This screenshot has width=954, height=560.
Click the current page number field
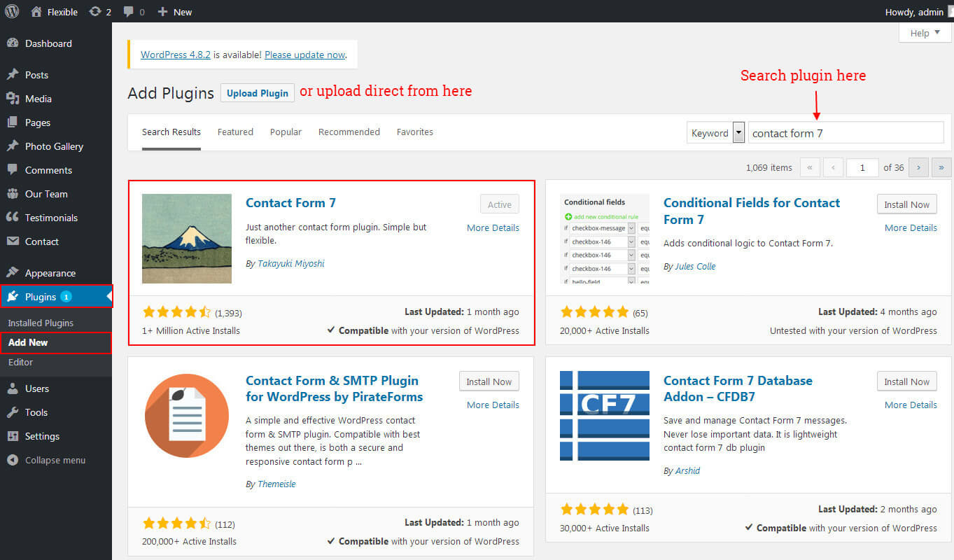862,167
